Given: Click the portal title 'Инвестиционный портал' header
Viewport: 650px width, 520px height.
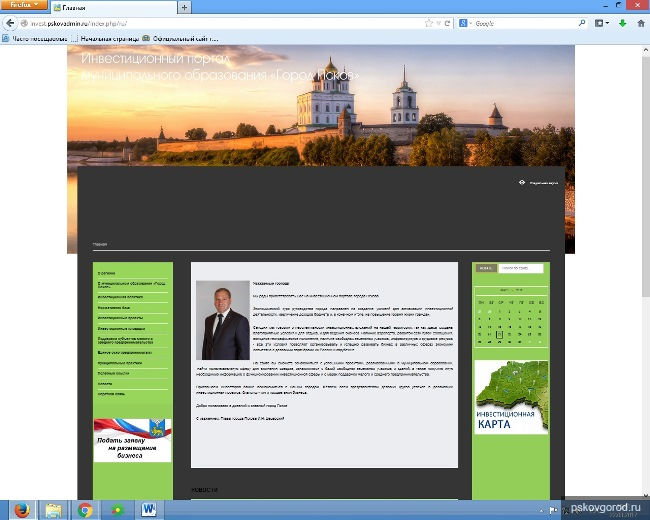Looking at the screenshot, I should 155,58.
